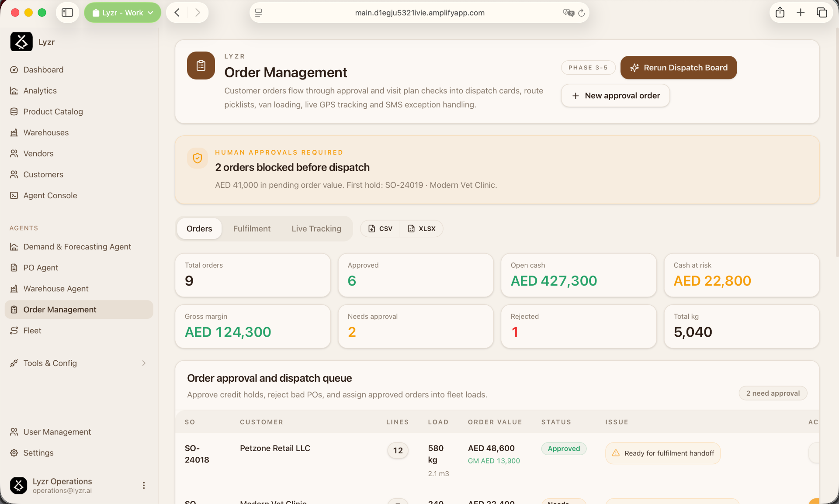Click the page reader icon in address bar
Viewport: 839px width, 504px height.
pos(259,13)
